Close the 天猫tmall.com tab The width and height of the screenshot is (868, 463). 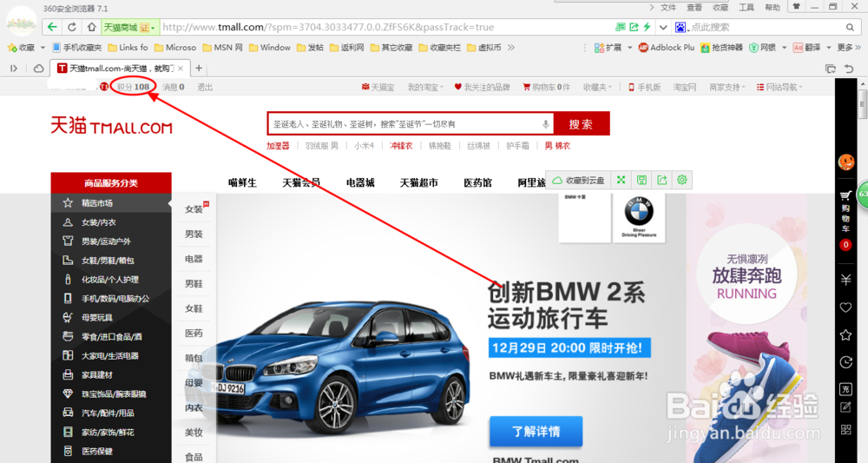pos(181,69)
